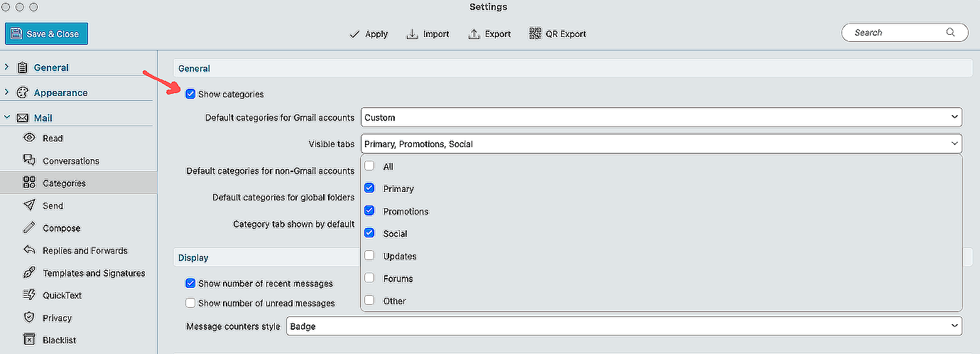Viewport: 980px width, 354px height.
Task: Open QuickText settings in sidebar
Action: [62, 296]
